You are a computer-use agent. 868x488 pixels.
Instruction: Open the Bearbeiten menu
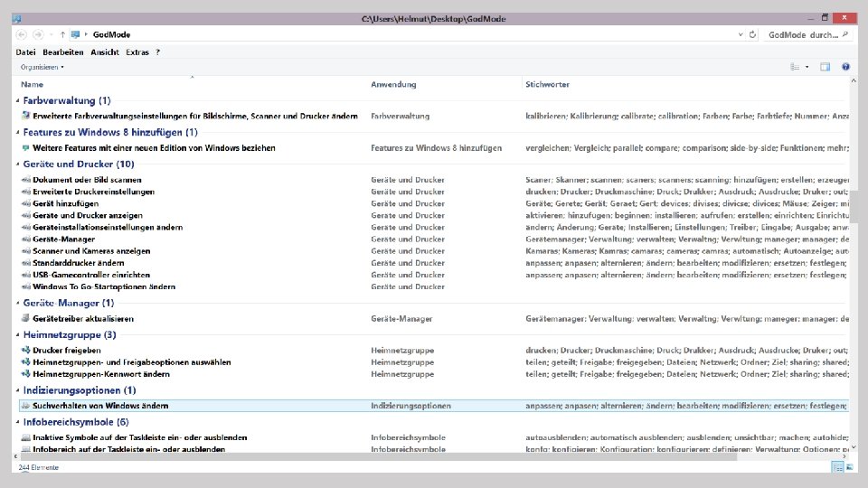[x=63, y=52]
